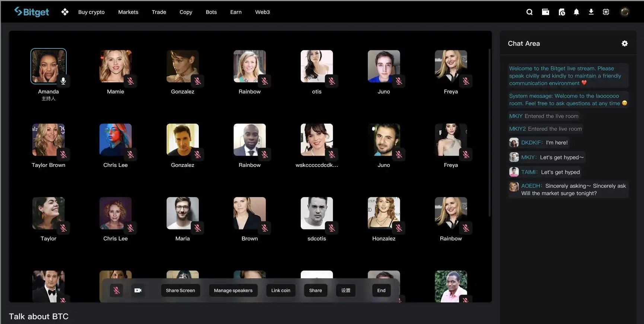This screenshot has height=324, width=644.
Task: Open the wallet icon in header
Action: click(545, 12)
